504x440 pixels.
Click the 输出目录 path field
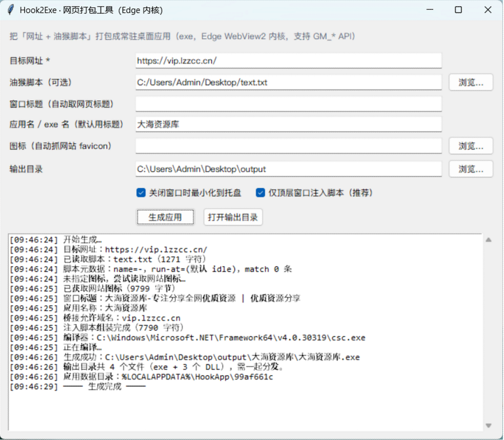pos(289,169)
